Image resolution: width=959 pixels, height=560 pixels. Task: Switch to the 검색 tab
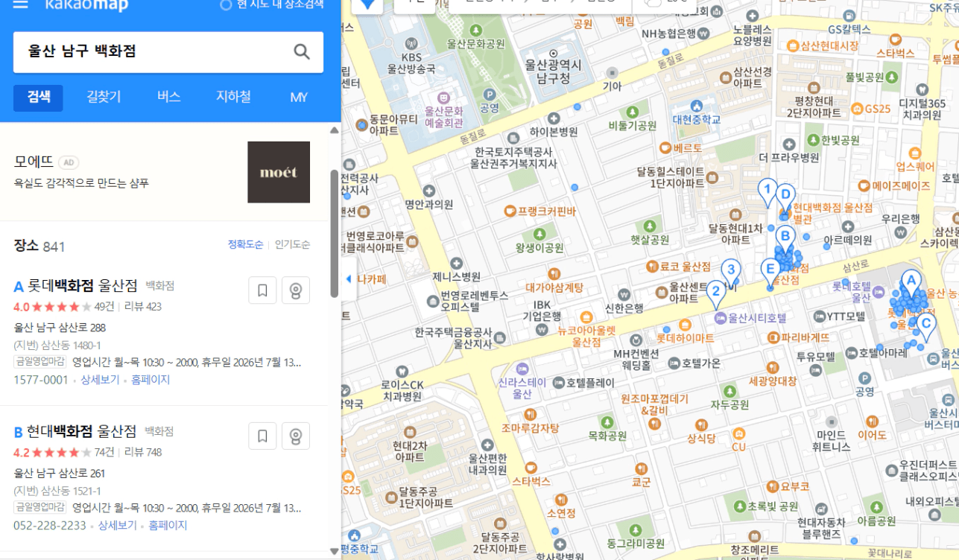click(39, 97)
